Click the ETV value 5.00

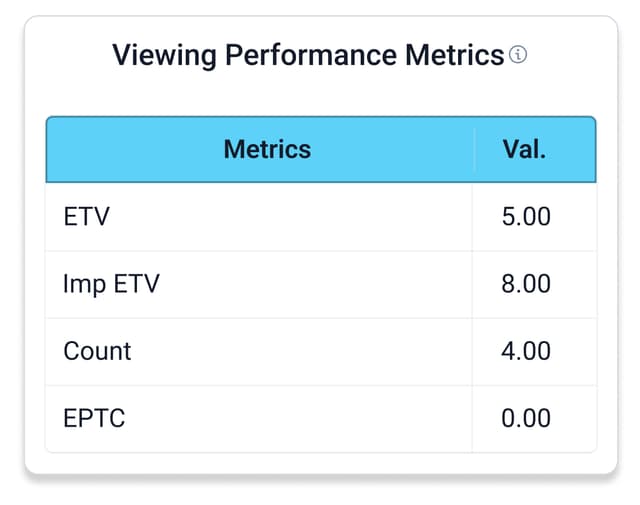click(525, 216)
